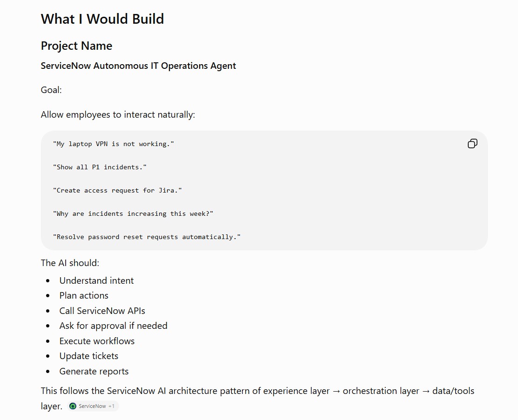Open the ServiceNow source citation

93,406
